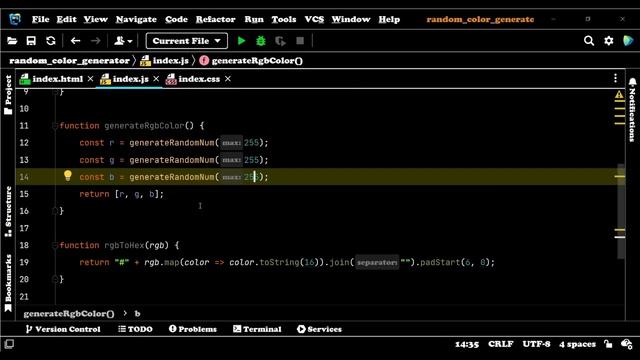Toggle read-only lock icon in status bar

[x=608, y=344]
